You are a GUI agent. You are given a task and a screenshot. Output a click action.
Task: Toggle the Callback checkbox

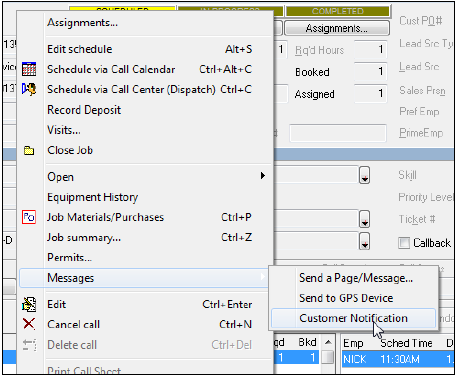click(x=404, y=243)
